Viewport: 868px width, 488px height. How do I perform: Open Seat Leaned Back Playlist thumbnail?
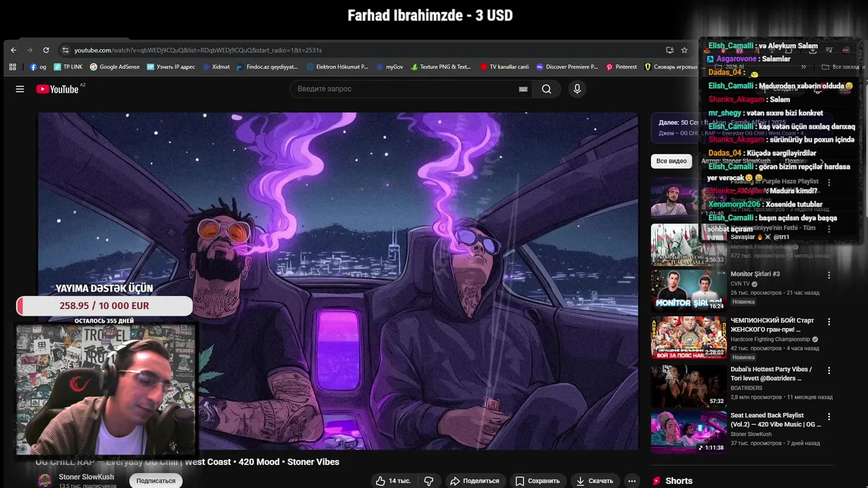point(688,432)
